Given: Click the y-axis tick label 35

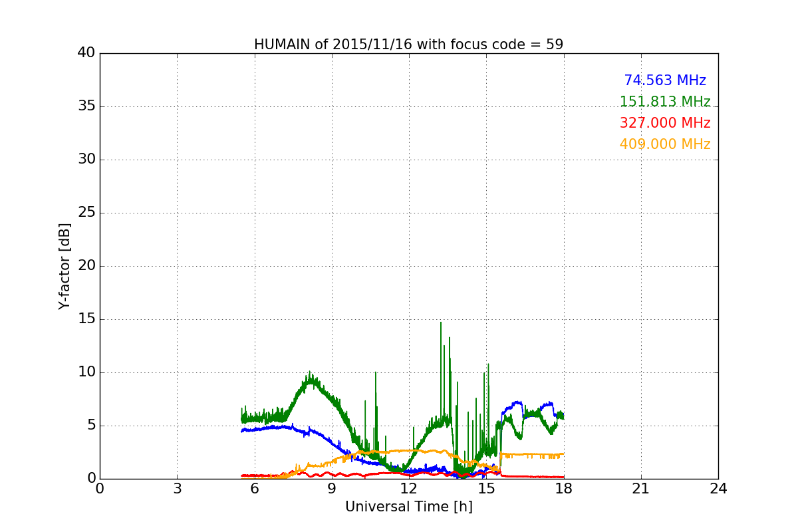Looking at the screenshot, I should 86,106.
